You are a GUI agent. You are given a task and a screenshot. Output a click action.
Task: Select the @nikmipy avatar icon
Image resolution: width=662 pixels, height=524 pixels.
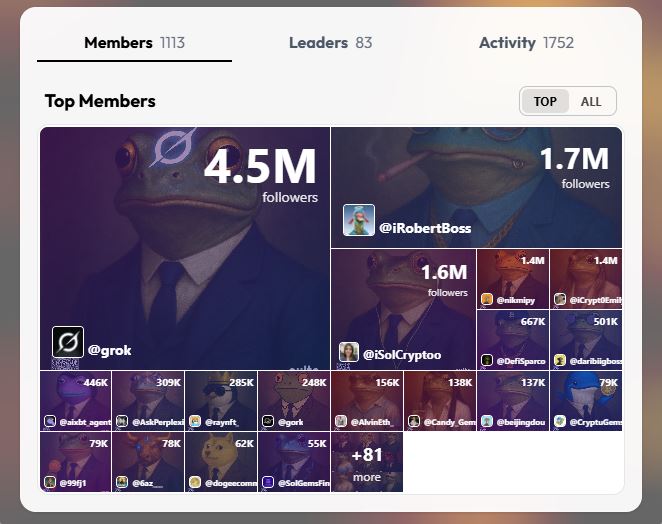[x=487, y=299]
